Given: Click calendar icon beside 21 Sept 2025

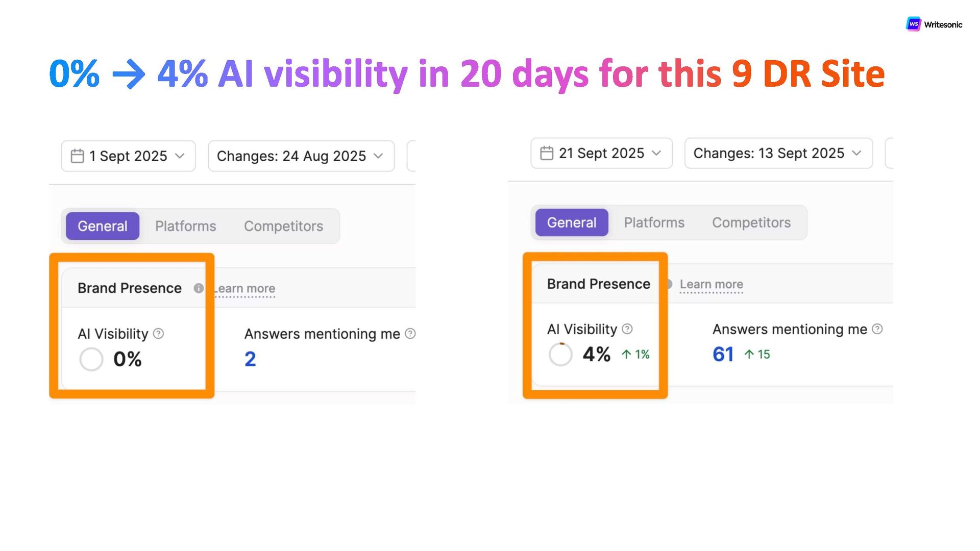Looking at the screenshot, I should 546,153.
